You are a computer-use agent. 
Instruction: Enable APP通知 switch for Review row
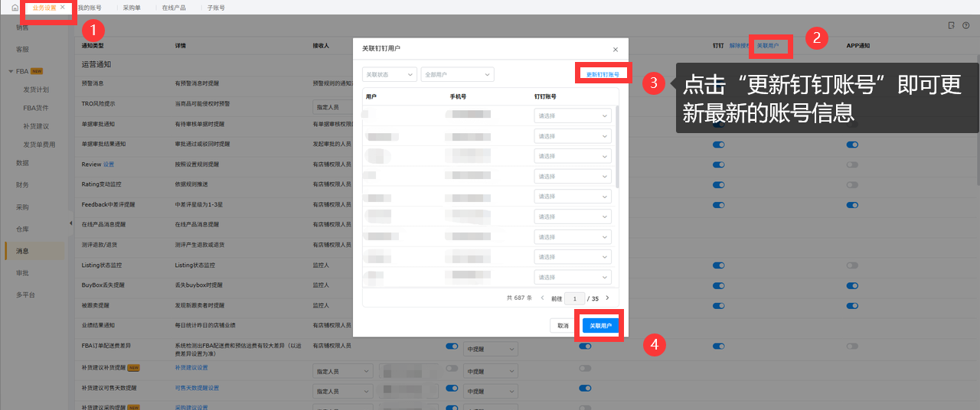pos(852,164)
